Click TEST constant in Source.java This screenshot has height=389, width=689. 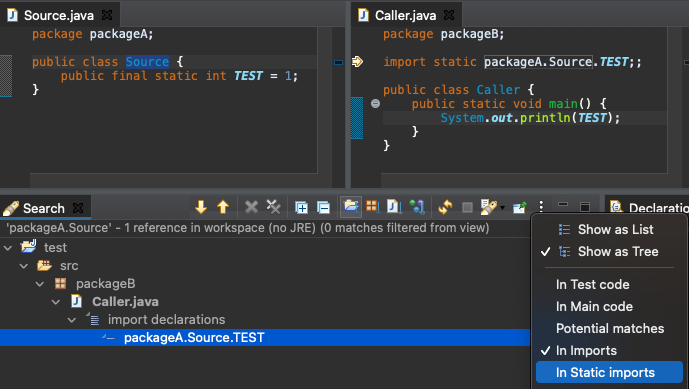click(x=248, y=76)
